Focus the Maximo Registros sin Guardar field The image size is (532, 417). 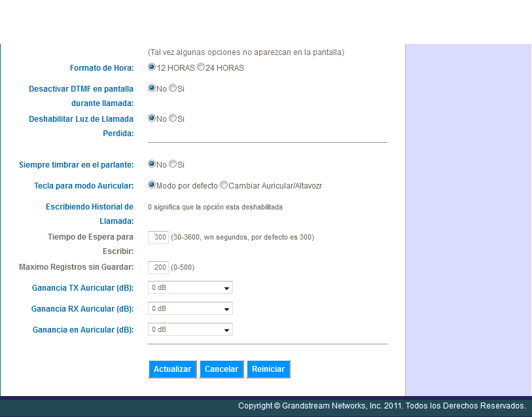point(158,267)
